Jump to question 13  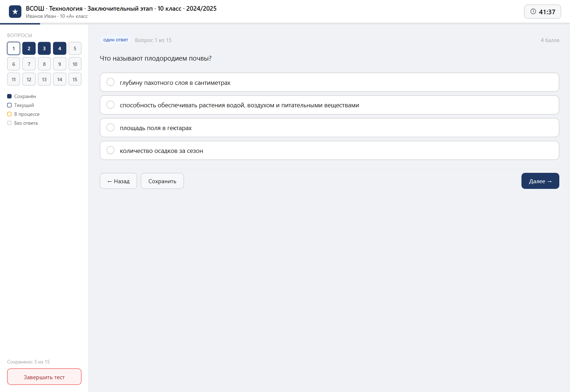tap(44, 79)
